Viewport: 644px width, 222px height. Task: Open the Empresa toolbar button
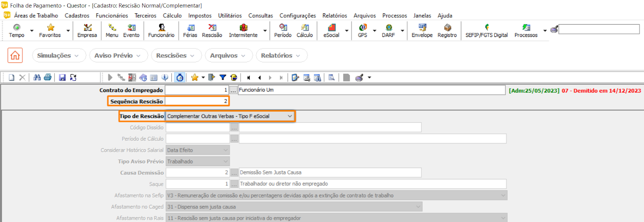pyautogui.click(x=87, y=31)
